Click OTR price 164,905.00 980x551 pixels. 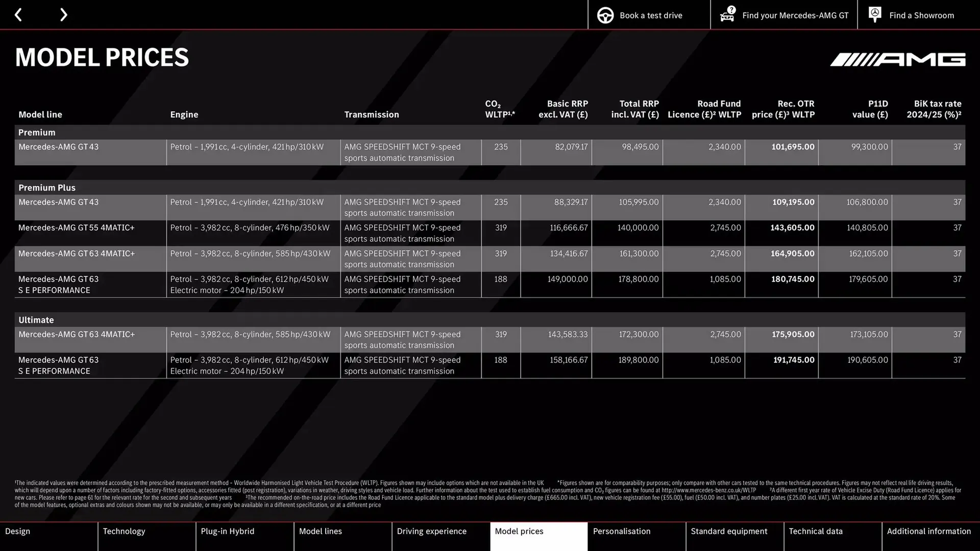coord(793,254)
